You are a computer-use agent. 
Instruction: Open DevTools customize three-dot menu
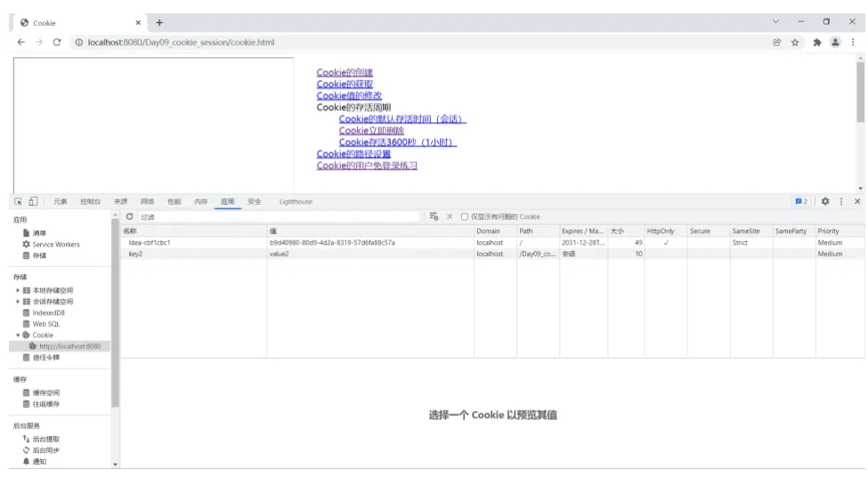coord(841,201)
